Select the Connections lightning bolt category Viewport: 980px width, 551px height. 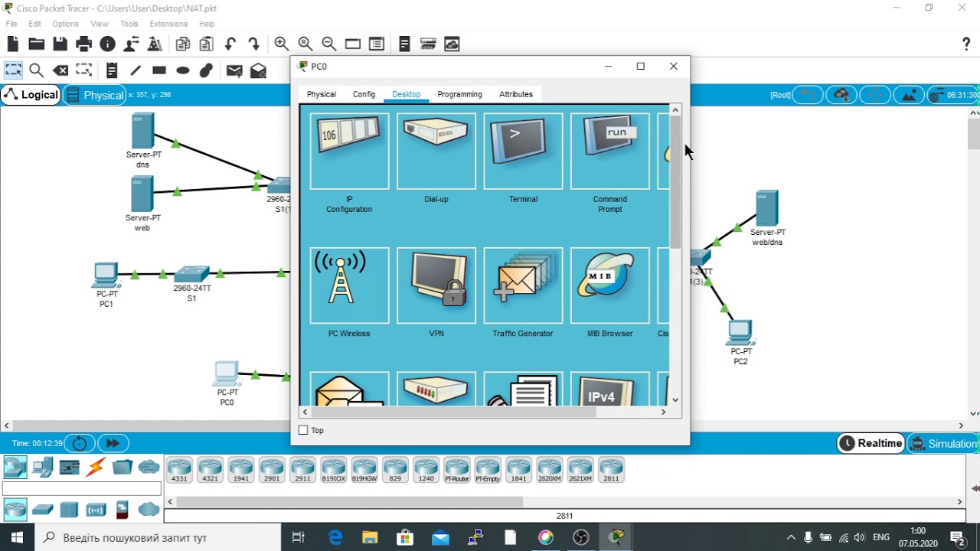coord(96,467)
